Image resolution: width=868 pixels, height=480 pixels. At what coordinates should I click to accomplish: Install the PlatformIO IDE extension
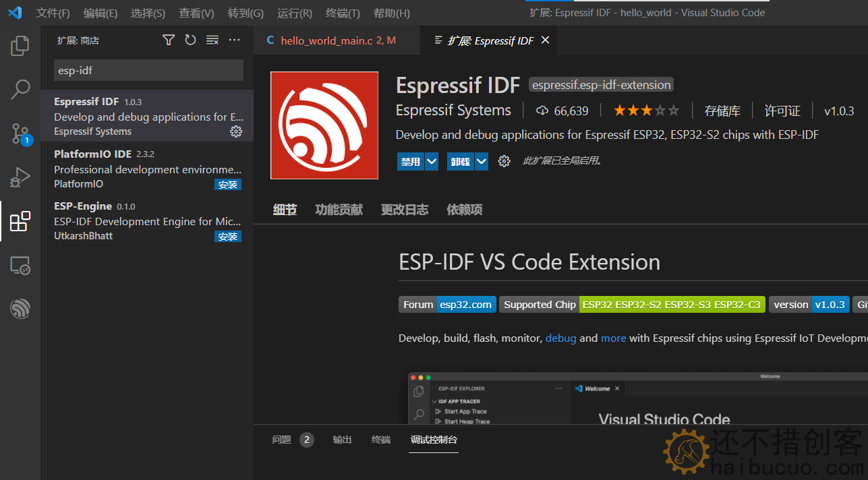coord(228,184)
